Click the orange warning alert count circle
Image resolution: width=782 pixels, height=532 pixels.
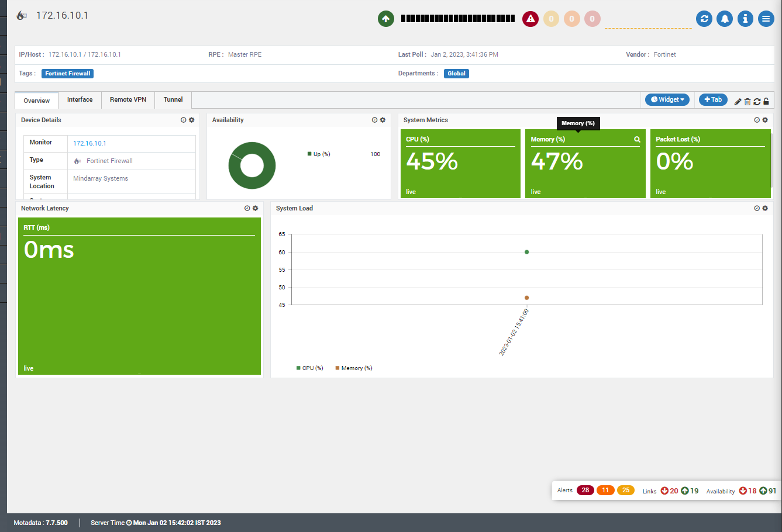pos(571,19)
